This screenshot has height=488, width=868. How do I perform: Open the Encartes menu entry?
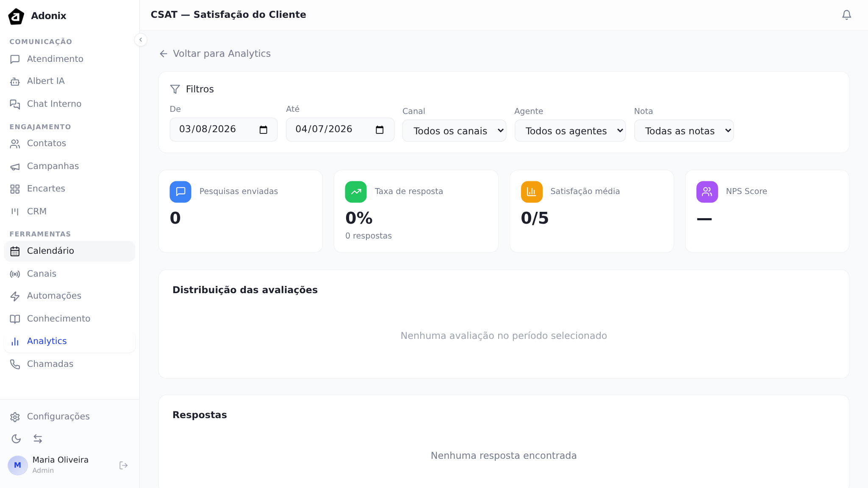click(46, 189)
